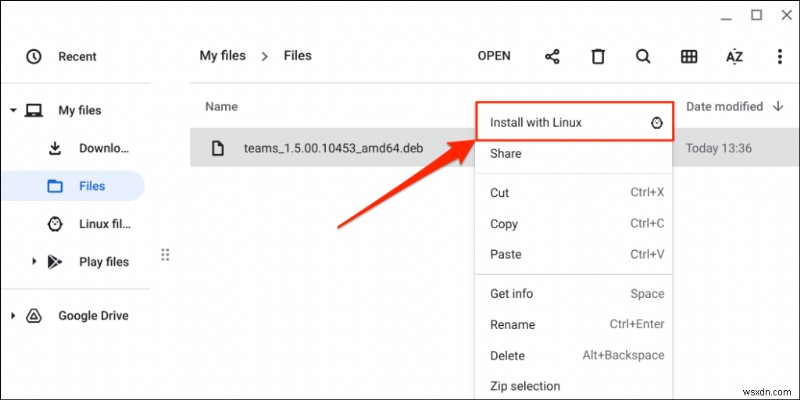Click the Linux penguin icon in sidebar
Screen dimensions: 800x400
tap(55, 224)
